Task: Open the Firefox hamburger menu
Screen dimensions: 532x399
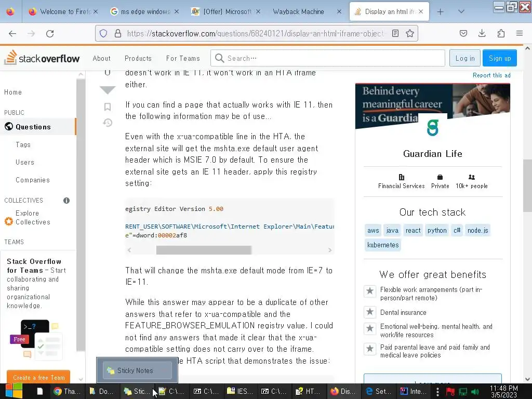Action: click(520, 33)
